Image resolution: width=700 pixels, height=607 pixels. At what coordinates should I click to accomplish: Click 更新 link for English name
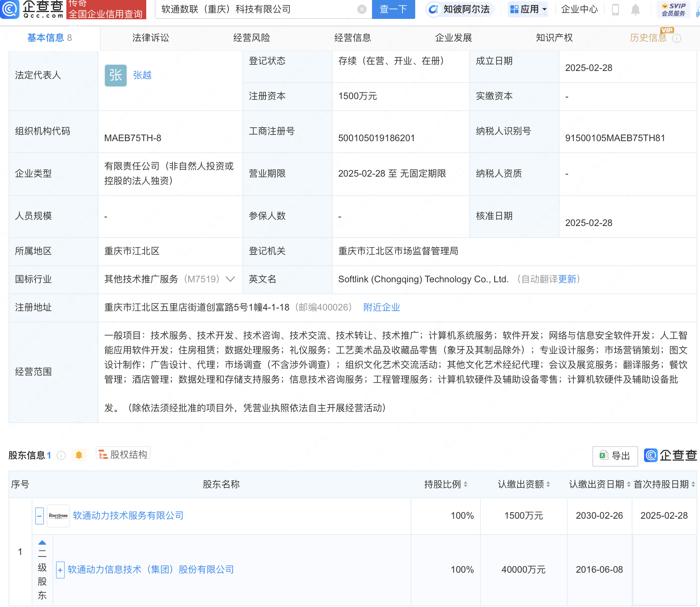click(x=567, y=279)
